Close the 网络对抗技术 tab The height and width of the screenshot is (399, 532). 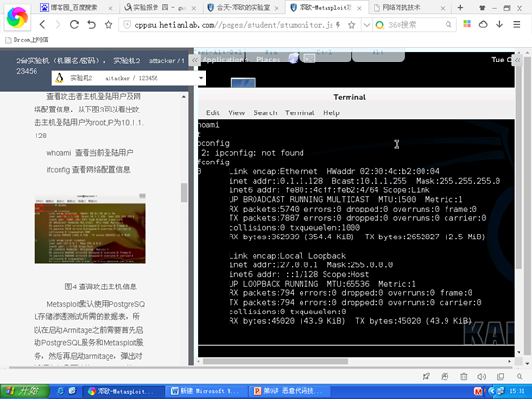coord(443,8)
